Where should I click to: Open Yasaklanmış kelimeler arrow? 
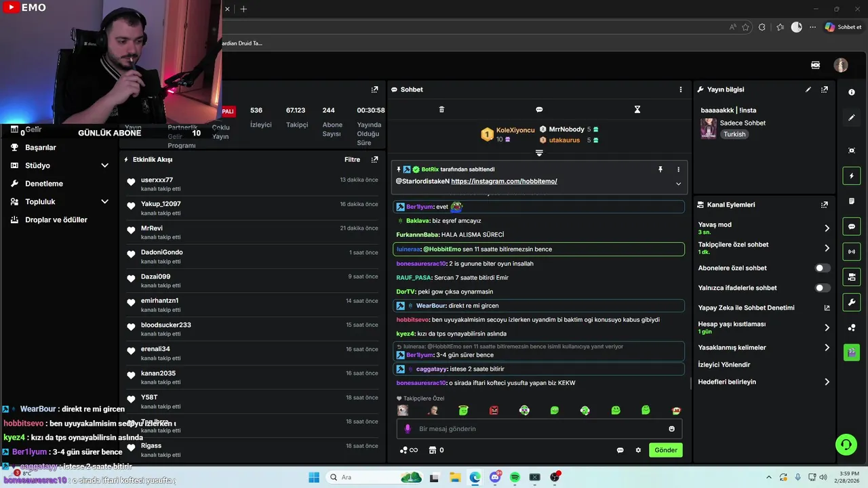(827, 348)
